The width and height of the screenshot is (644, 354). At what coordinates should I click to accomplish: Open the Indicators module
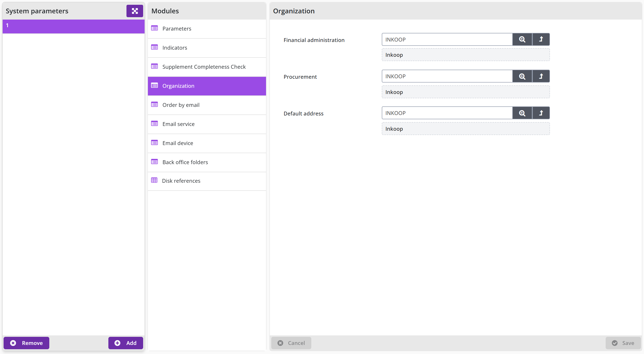tap(207, 48)
